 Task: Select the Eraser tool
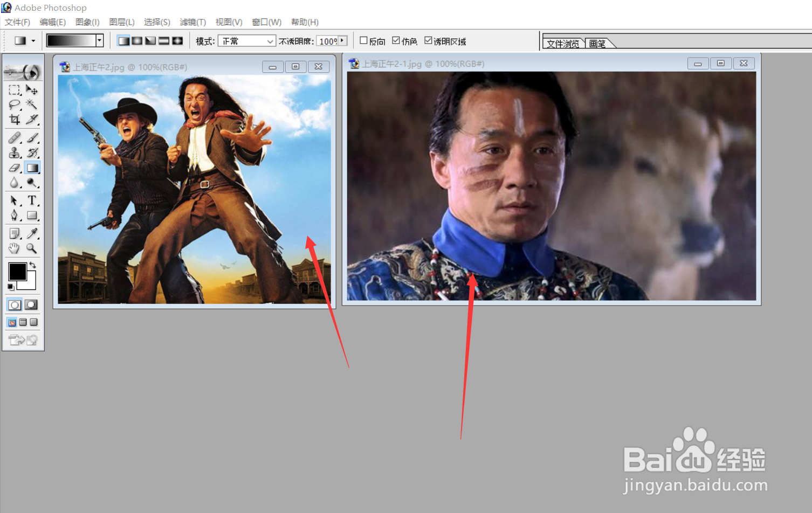pyautogui.click(x=15, y=168)
